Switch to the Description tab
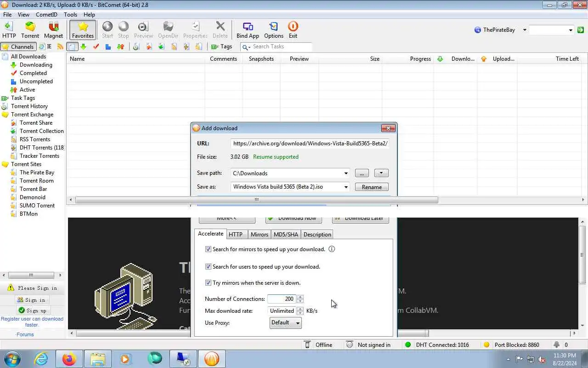 (x=317, y=234)
